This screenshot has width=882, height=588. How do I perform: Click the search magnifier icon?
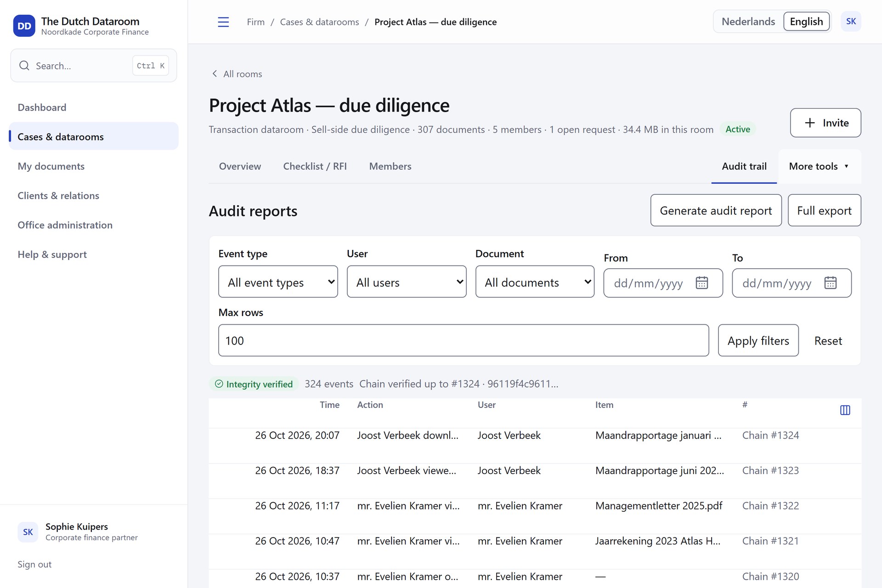click(24, 66)
